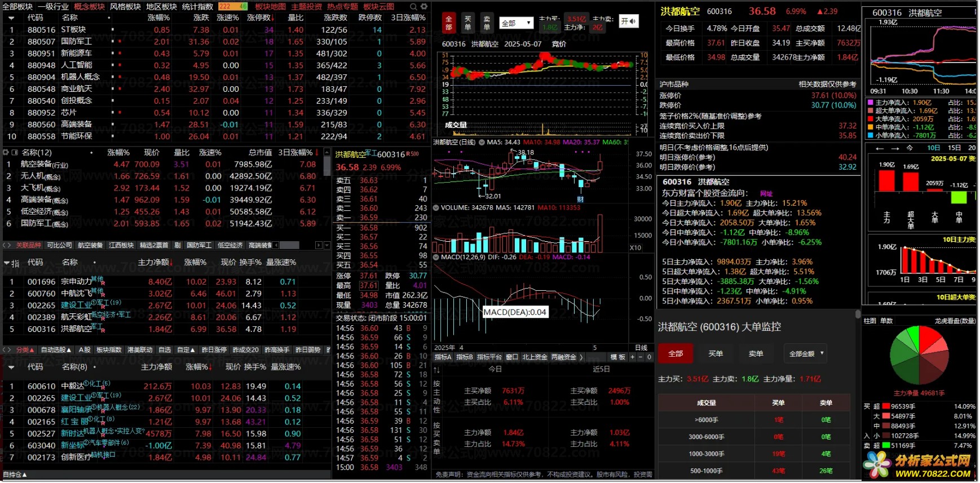Select red 全部 in 大单监控 panel

pyautogui.click(x=676, y=354)
